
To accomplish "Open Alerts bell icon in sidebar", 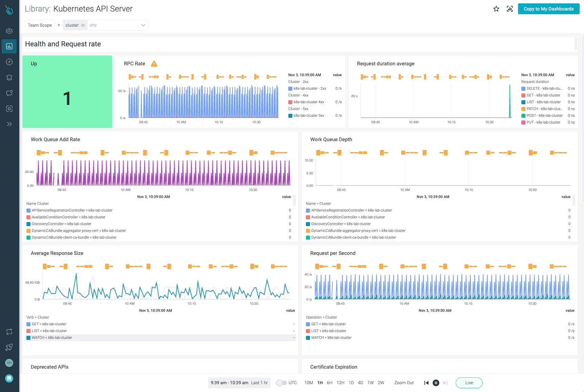I will click(9, 78).
